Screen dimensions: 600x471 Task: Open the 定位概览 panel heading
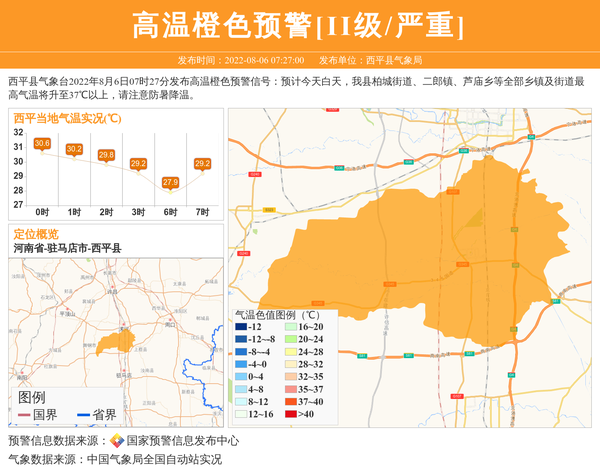pyautogui.click(x=36, y=233)
